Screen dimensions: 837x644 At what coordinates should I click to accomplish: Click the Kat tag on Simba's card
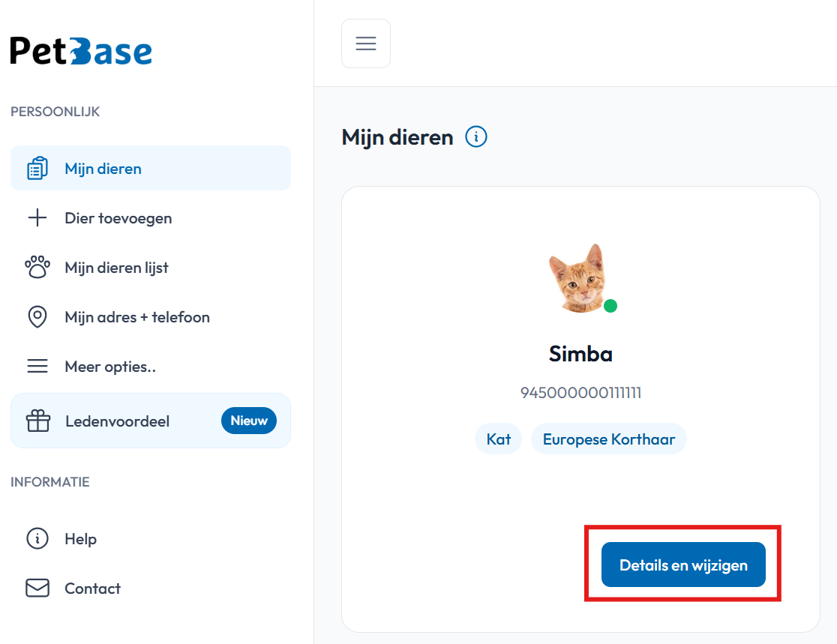[498, 439]
